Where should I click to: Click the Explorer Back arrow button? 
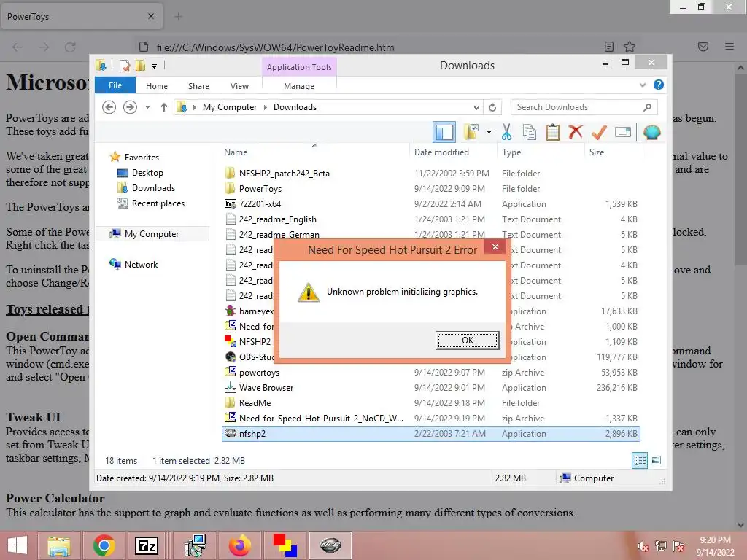pos(109,107)
